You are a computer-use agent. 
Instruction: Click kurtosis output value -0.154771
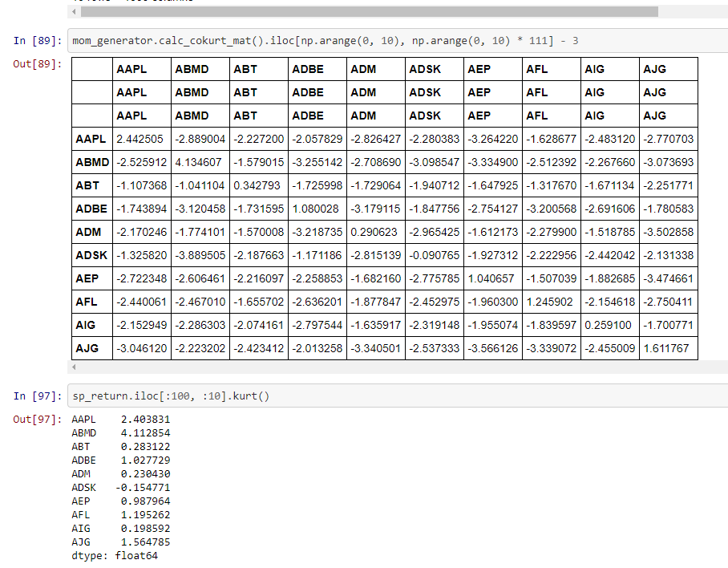[143, 488]
